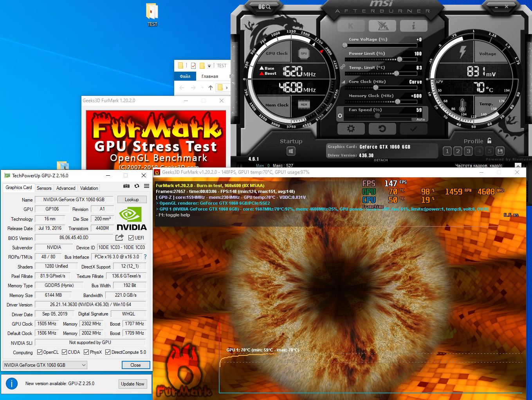Click the Lookup button in GPU-Z
The height and width of the screenshot is (400, 532).
coord(132,200)
